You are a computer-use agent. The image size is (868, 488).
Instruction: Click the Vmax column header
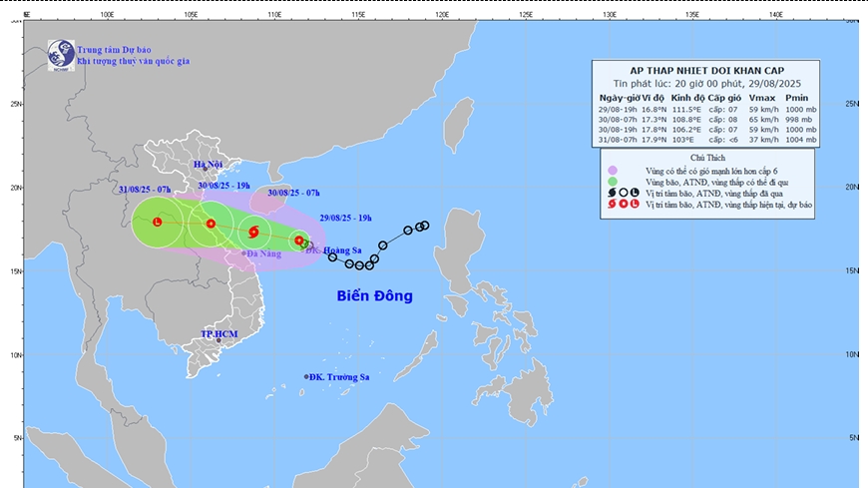[x=762, y=97]
